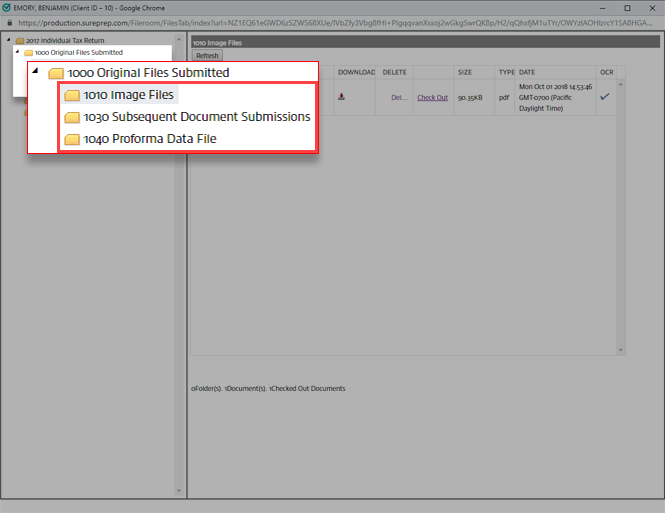Click the 1000 Original Files Submitted folder icon in callout
Screen dimensions: 665x513
click(x=56, y=73)
